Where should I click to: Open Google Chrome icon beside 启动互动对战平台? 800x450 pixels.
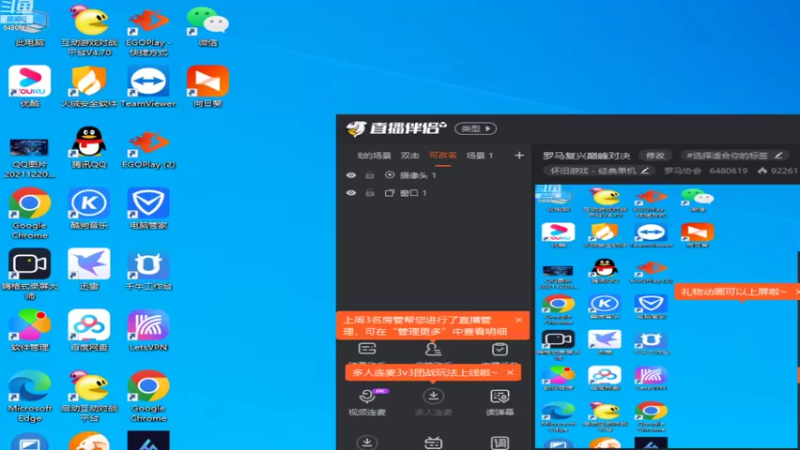point(148,396)
